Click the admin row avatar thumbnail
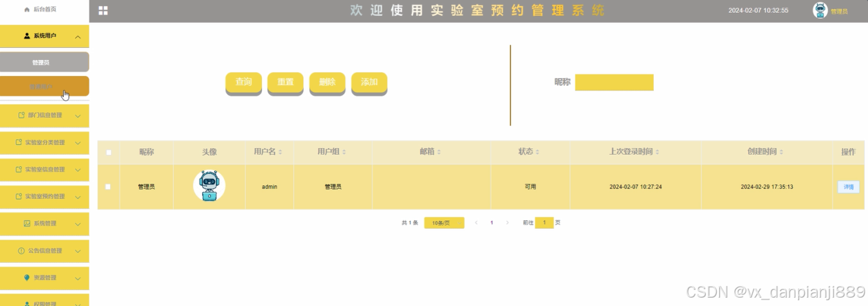This screenshot has width=868, height=306. (x=209, y=186)
